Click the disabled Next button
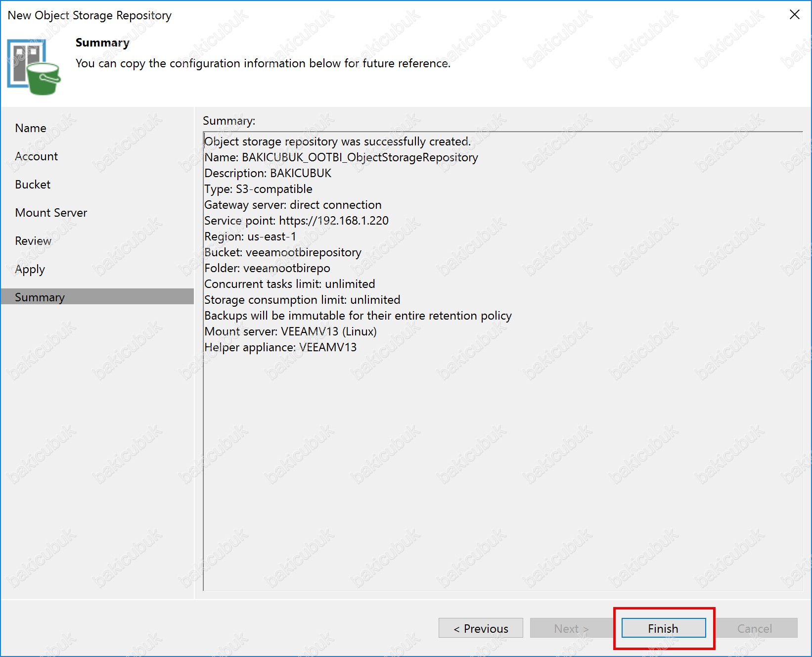Screen dimensions: 812x657 tap(572, 628)
